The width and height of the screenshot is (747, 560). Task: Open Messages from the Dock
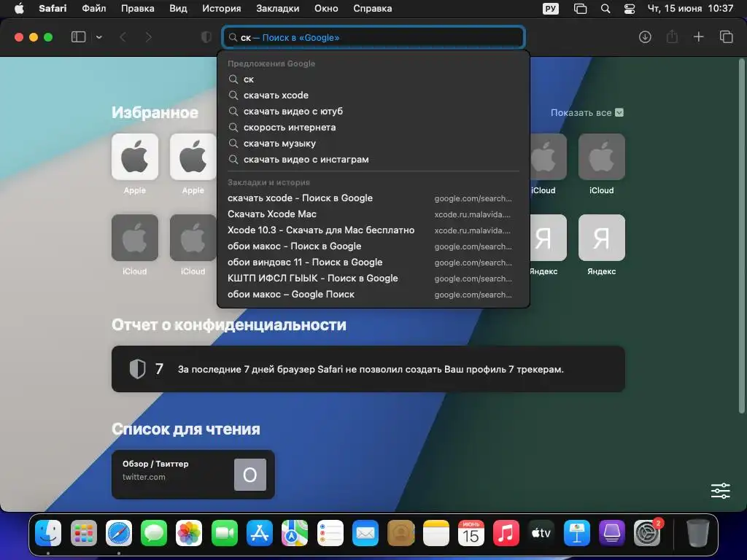(154, 533)
